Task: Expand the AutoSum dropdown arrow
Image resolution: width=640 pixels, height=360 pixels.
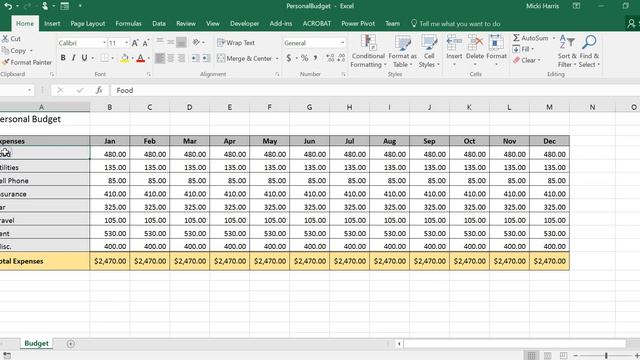Action: click(x=554, y=38)
